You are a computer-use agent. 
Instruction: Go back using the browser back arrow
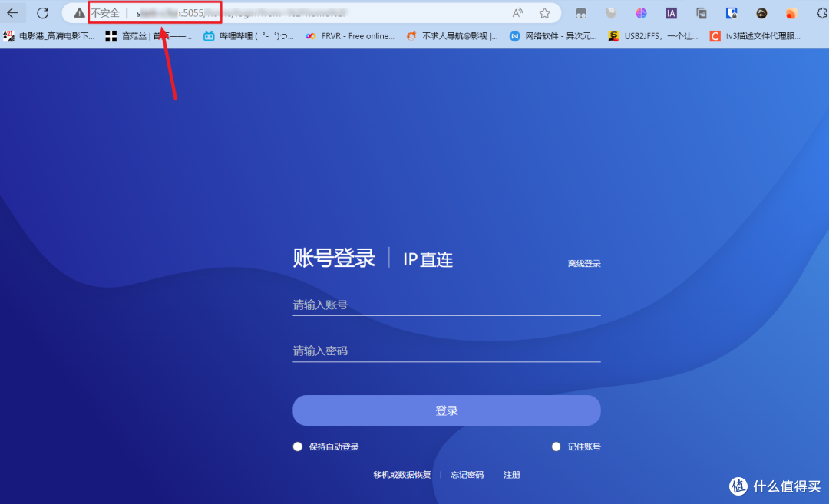pyautogui.click(x=13, y=13)
